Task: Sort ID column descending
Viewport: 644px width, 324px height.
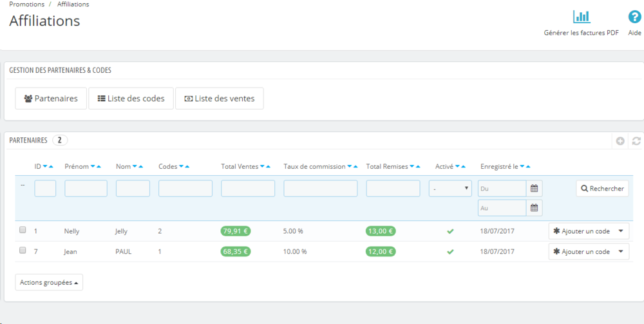Action: 45,166
